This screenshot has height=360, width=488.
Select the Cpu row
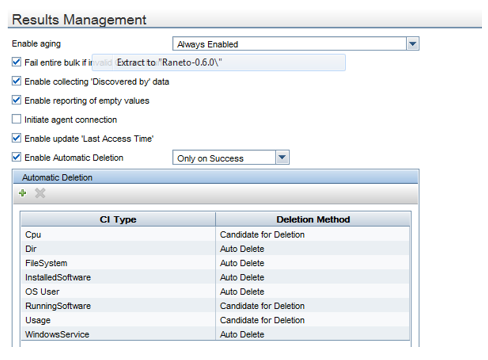[x=215, y=235]
